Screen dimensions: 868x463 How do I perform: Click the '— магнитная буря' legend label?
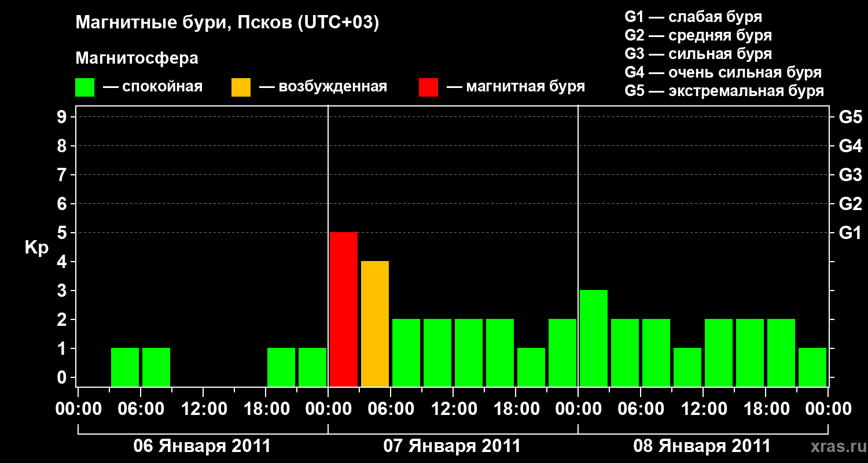[x=516, y=87]
